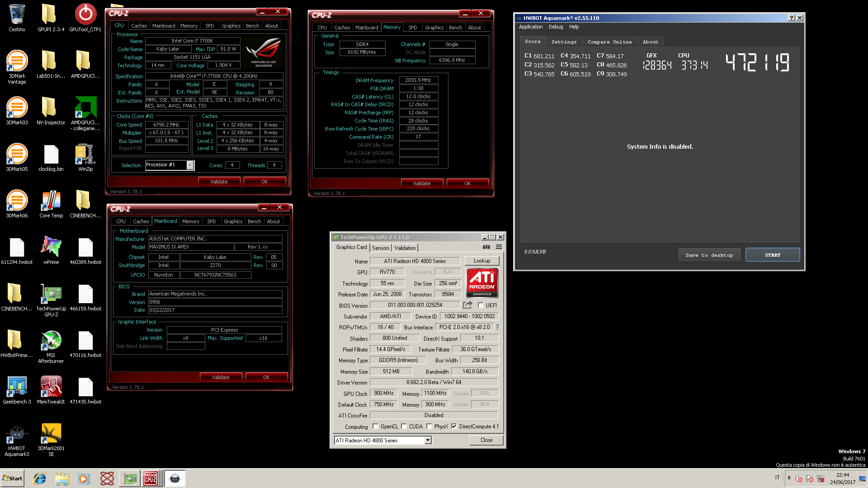
Task: Open the About tab in Aquamark3
Action: click(650, 42)
